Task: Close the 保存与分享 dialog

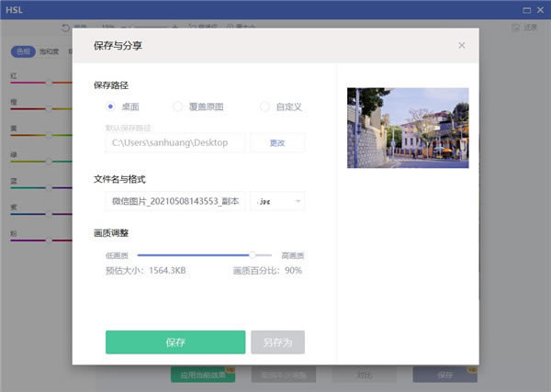Action: 461,45
